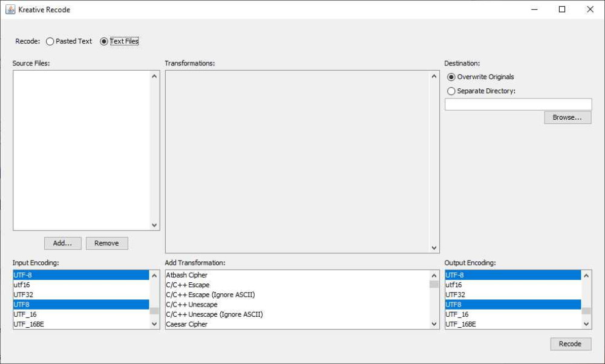
Task: Select utf16 in Input Encoding list
Action: pyautogui.click(x=81, y=285)
